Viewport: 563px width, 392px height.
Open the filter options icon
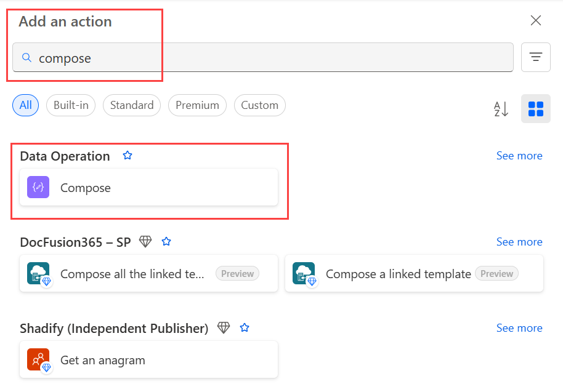pyautogui.click(x=535, y=57)
